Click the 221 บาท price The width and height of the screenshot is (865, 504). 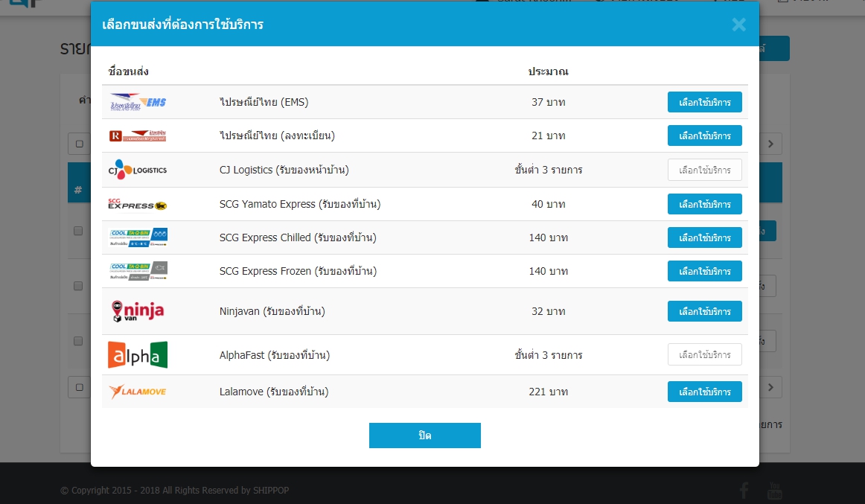(x=549, y=392)
